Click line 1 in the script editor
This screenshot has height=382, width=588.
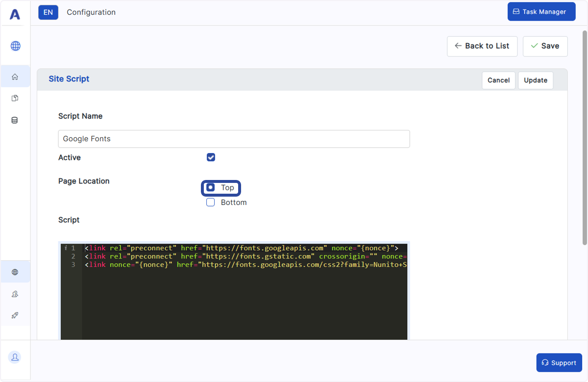click(241, 248)
